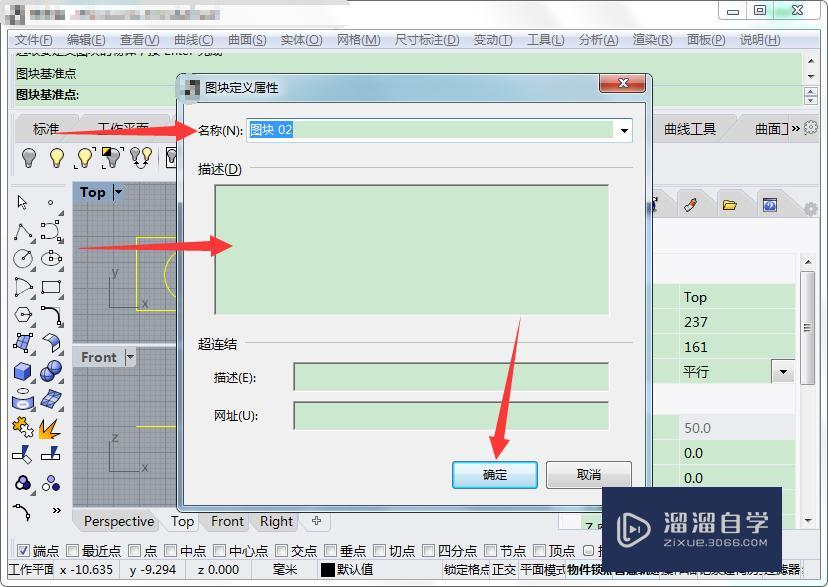Open the folder icon panel tab
Viewport: 828px width, 587px height.
point(730,205)
